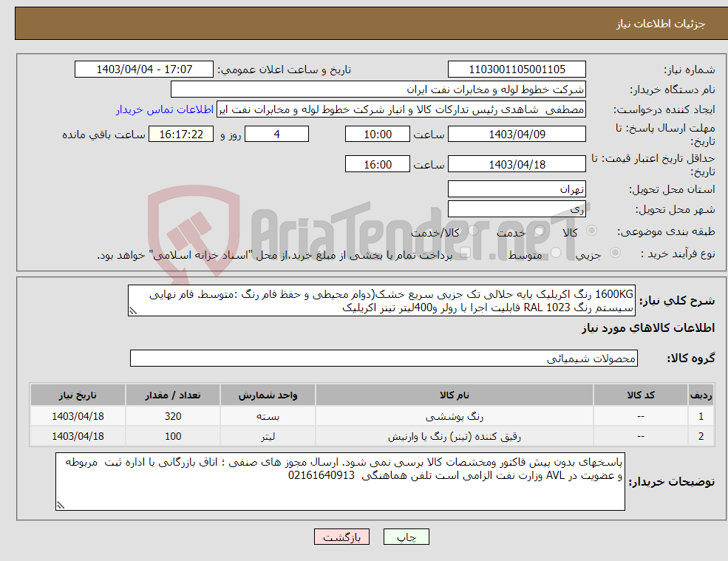Image resolution: width=728 pixels, height=561 pixels.
Task: Click the need number field 1103001105001105
Action: click(517, 69)
